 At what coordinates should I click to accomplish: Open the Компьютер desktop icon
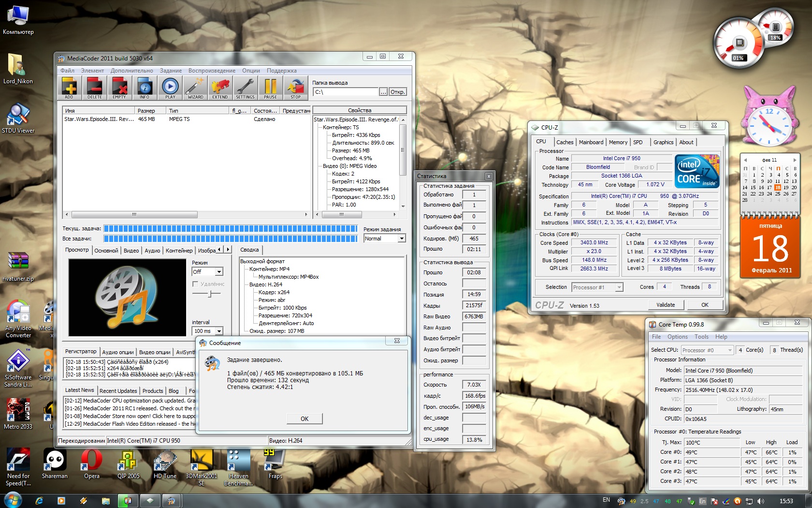click(x=18, y=20)
